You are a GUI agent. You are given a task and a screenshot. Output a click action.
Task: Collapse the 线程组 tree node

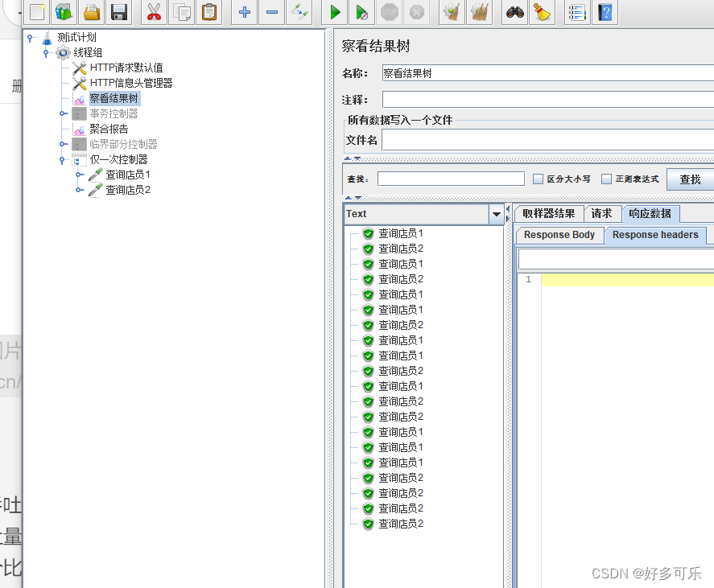46,53
